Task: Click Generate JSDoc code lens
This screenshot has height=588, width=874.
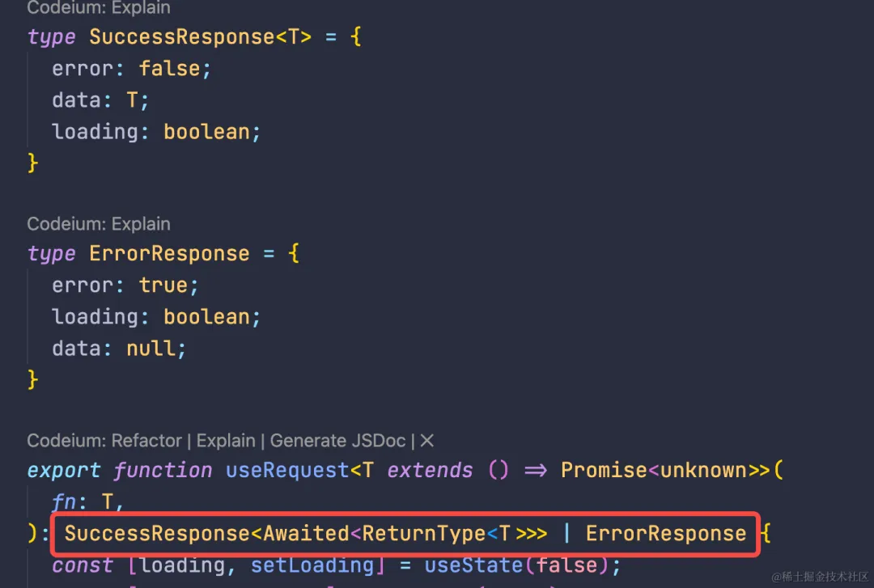Action: click(x=339, y=441)
